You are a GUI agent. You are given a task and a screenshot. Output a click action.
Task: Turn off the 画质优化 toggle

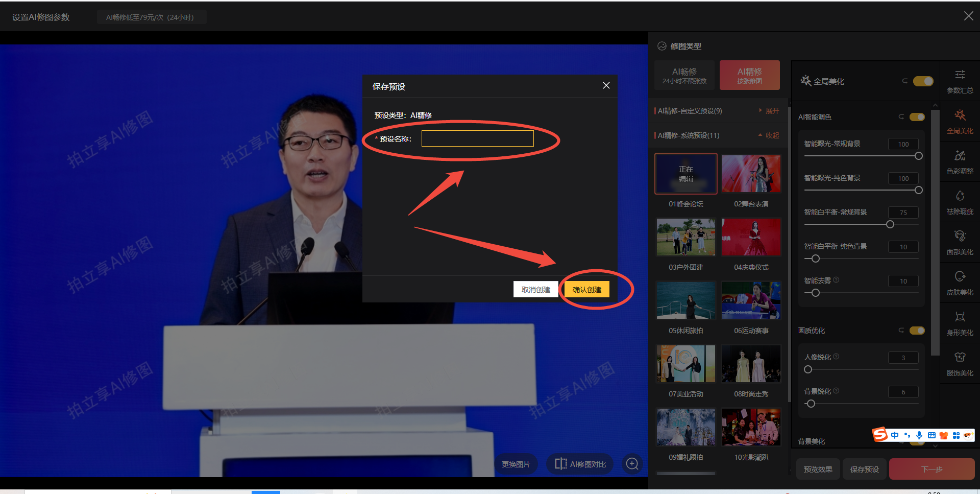click(917, 331)
